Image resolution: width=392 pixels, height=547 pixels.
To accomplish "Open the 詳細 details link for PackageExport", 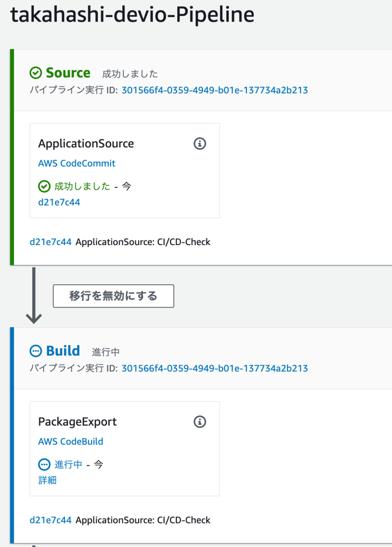I will click(47, 480).
